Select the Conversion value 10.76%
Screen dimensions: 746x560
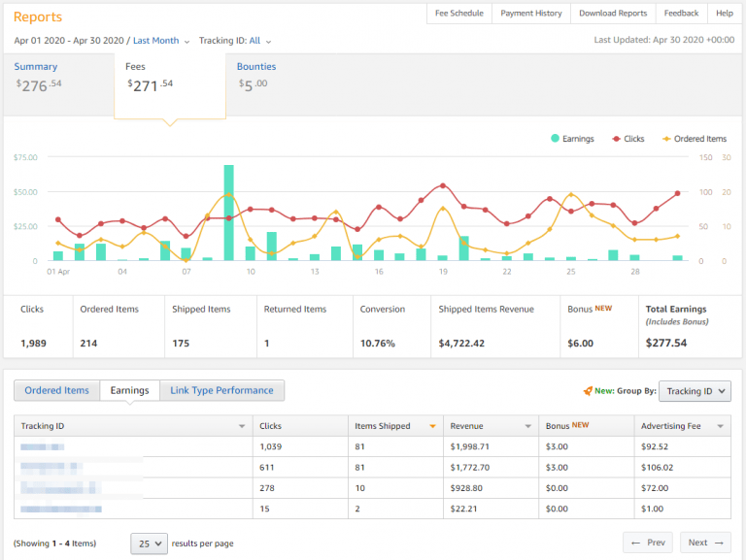pos(377,344)
